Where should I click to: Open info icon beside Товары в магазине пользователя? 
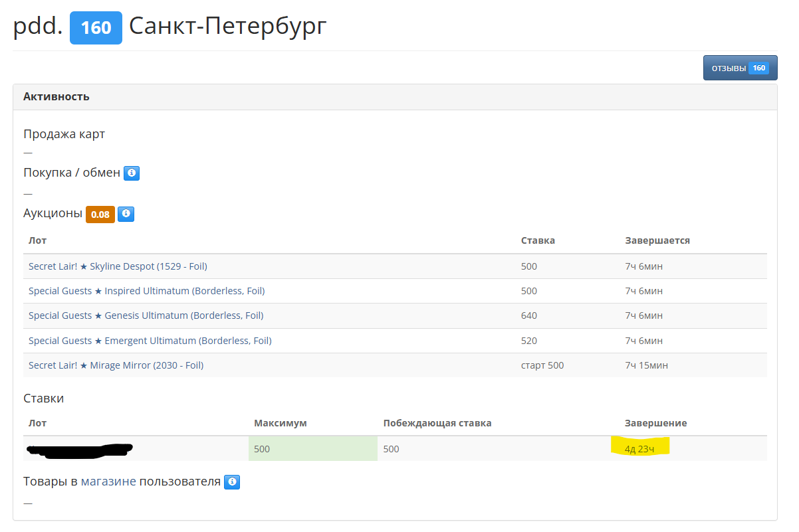click(x=232, y=482)
